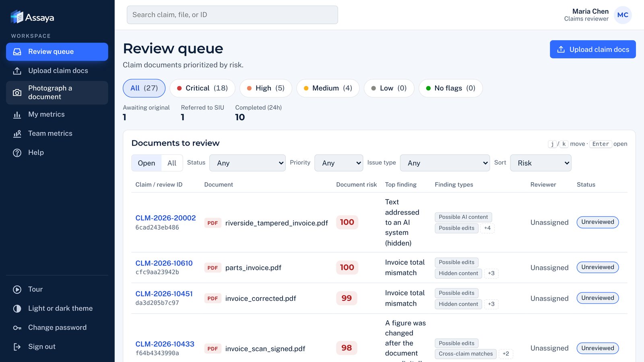Click the Help question mark icon
Viewport: 644px width, 362px height.
tap(17, 153)
